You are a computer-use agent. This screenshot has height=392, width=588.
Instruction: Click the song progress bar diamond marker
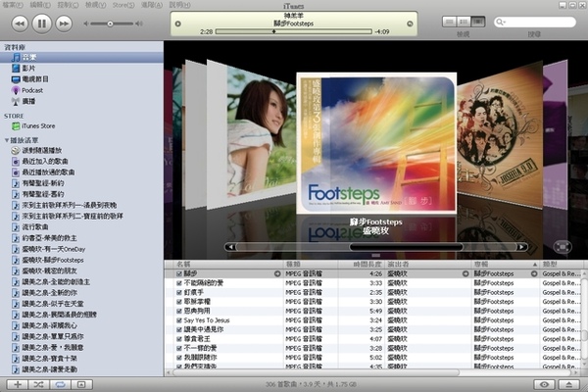[273, 31]
